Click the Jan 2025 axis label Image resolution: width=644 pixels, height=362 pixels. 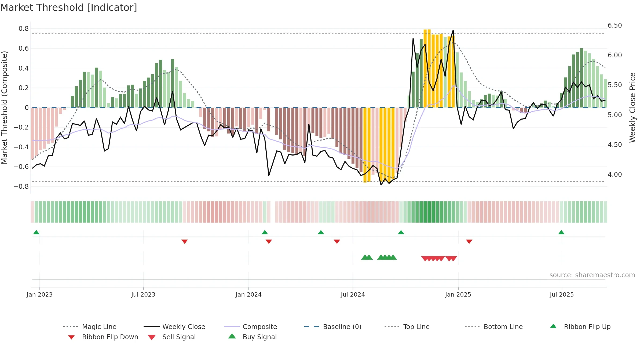[x=458, y=294]
